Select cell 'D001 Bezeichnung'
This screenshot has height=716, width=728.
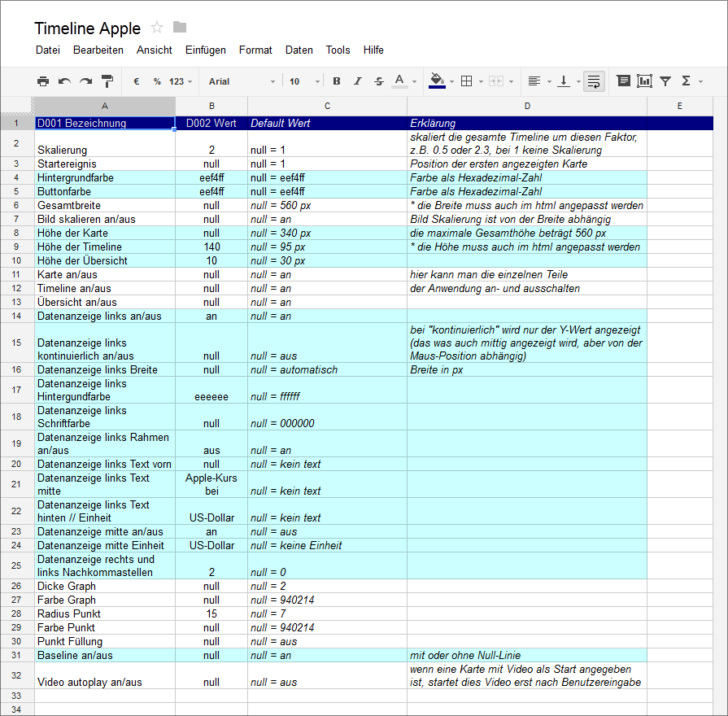click(x=105, y=123)
